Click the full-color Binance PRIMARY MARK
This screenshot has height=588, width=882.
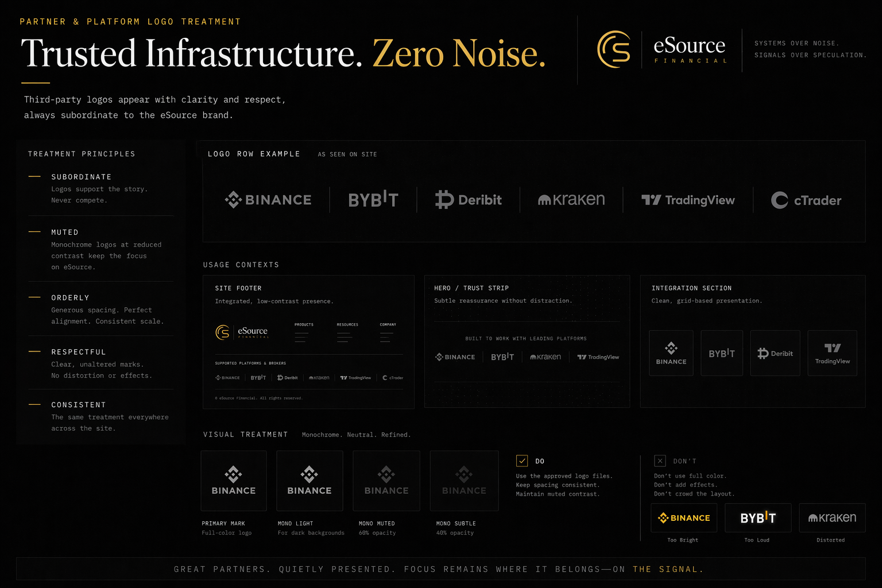click(x=233, y=481)
